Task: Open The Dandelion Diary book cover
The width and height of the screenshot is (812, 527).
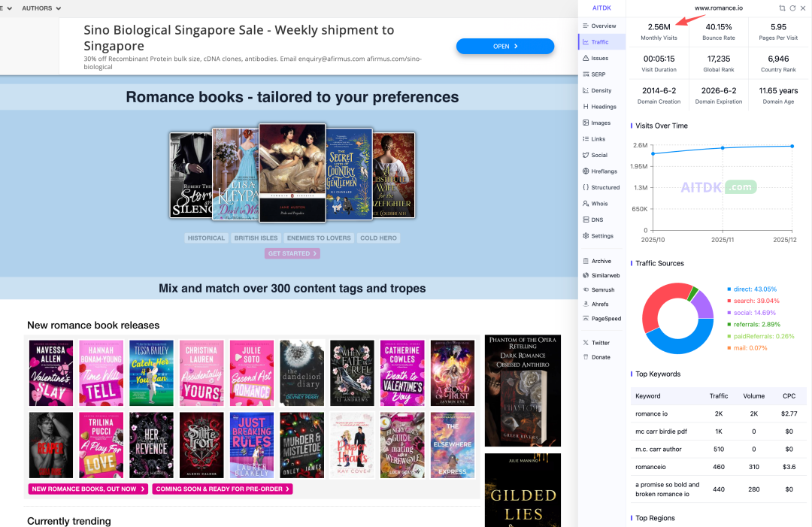Action: (302, 373)
